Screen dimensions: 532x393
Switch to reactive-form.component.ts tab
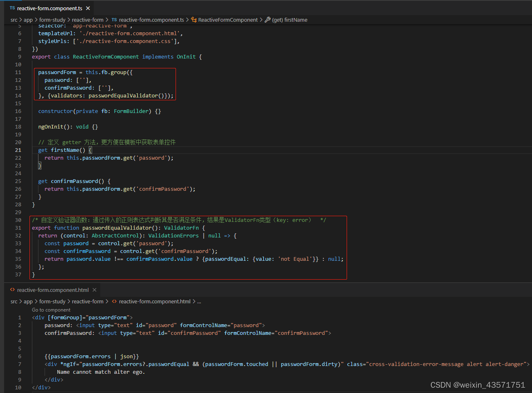[50, 8]
